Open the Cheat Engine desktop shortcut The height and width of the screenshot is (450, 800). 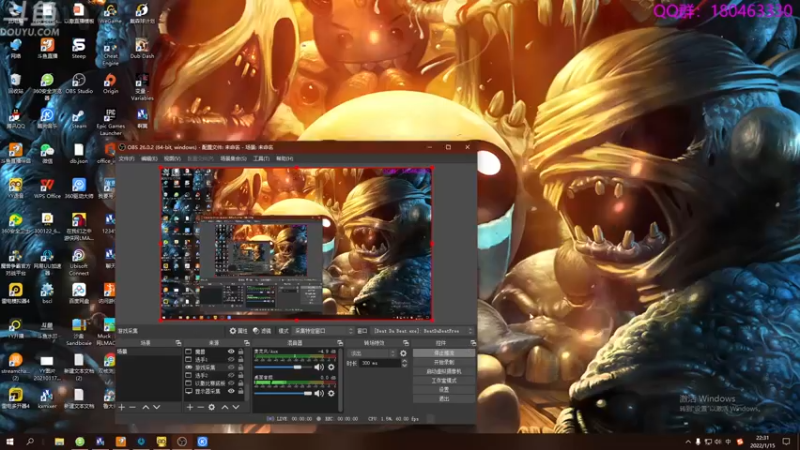[110, 53]
